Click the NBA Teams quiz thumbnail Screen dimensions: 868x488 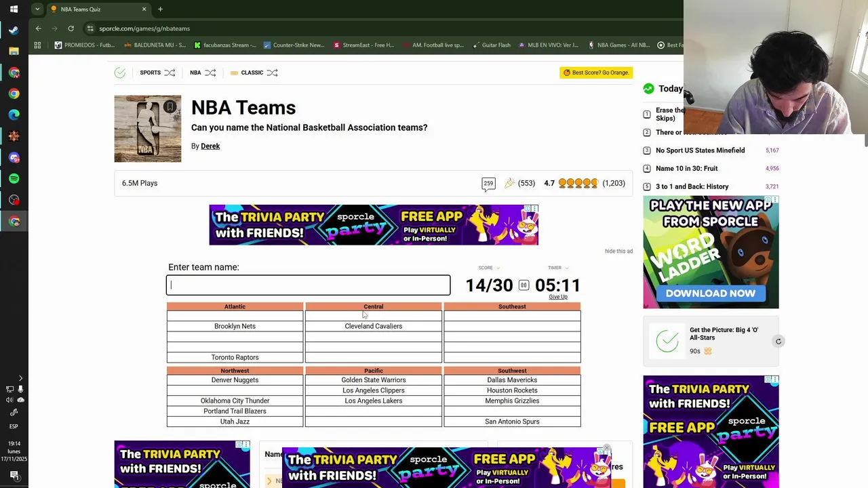pos(148,129)
